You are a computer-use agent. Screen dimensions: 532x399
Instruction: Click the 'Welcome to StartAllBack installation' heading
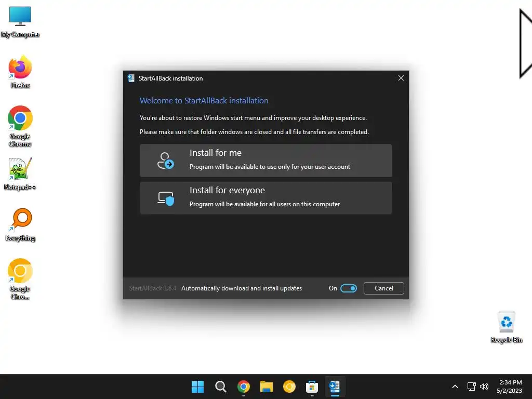pos(204,100)
